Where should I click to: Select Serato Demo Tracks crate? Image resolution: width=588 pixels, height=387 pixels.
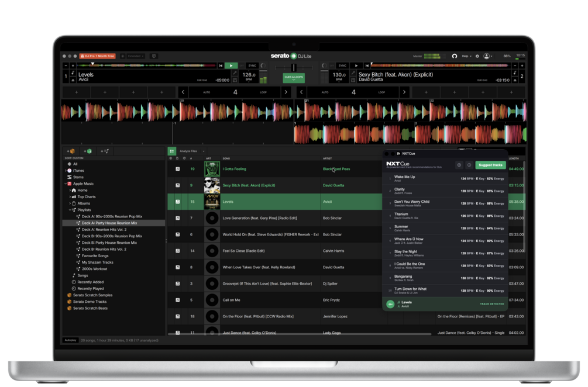tap(90, 302)
